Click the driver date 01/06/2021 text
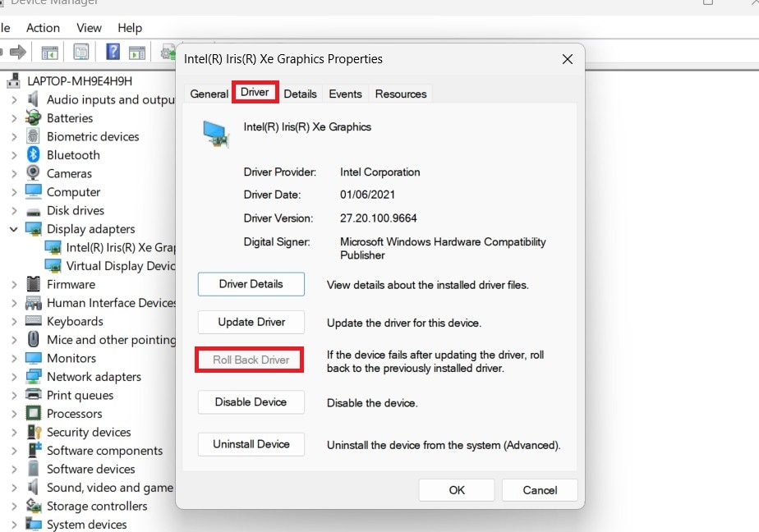 click(367, 195)
